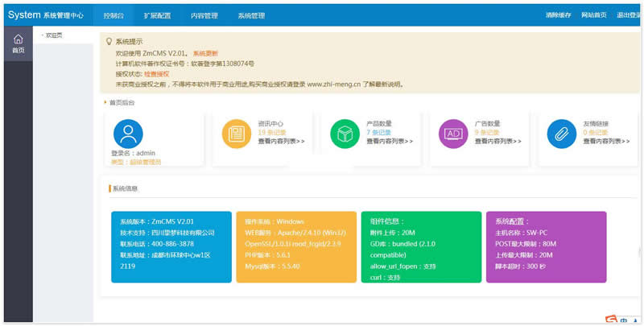Open 查看内容列表 under 产品数量
Image resolution: width=644 pixels, height=326 pixels.
tap(390, 141)
